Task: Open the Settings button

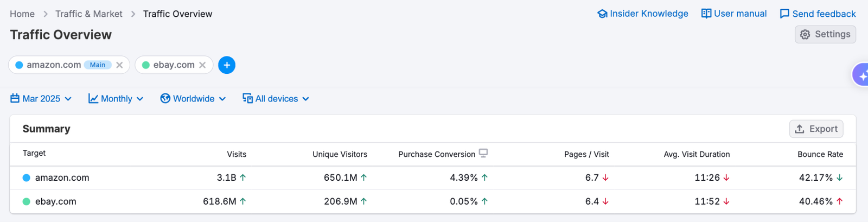Action: (825, 34)
